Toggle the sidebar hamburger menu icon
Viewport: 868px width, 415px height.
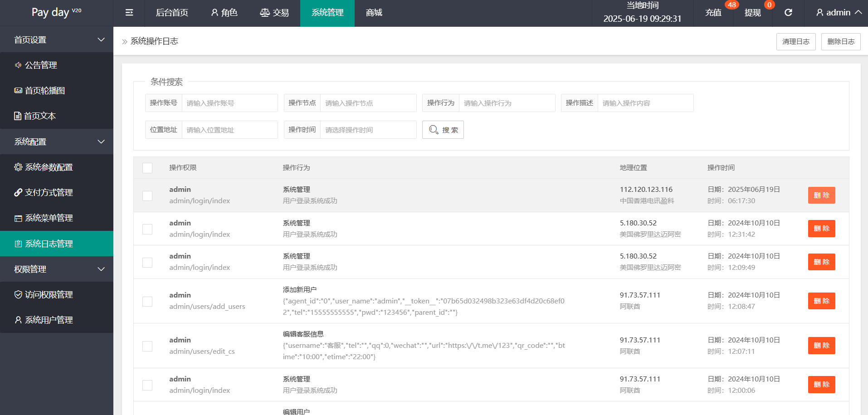click(129, 13)
